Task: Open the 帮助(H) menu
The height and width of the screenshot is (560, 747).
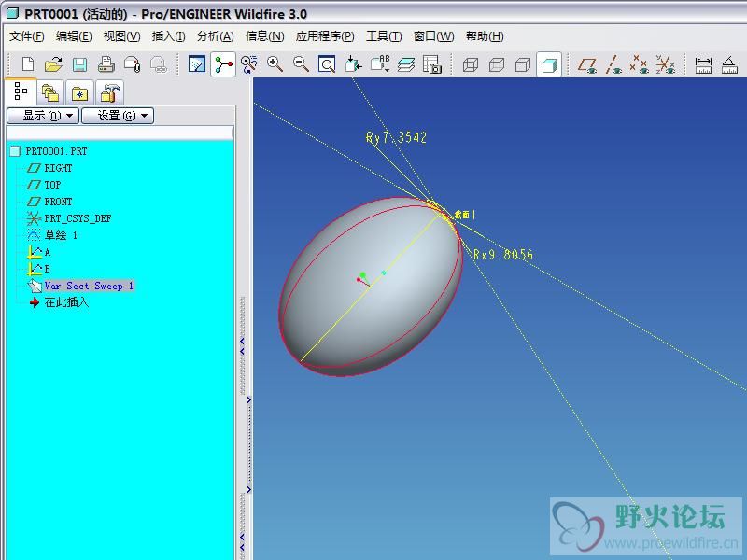Action: pyautogui.click(x=485, y=36)
